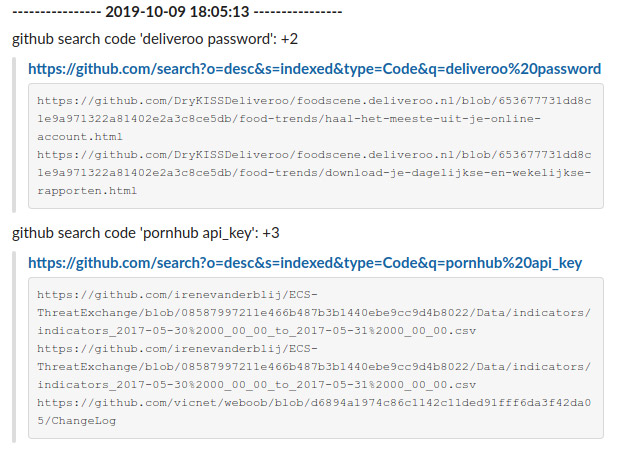This screenshot has width=618, height=455.
Task: Click the 'pornhub api_key': +3 message text
Action: coord(146,233)
